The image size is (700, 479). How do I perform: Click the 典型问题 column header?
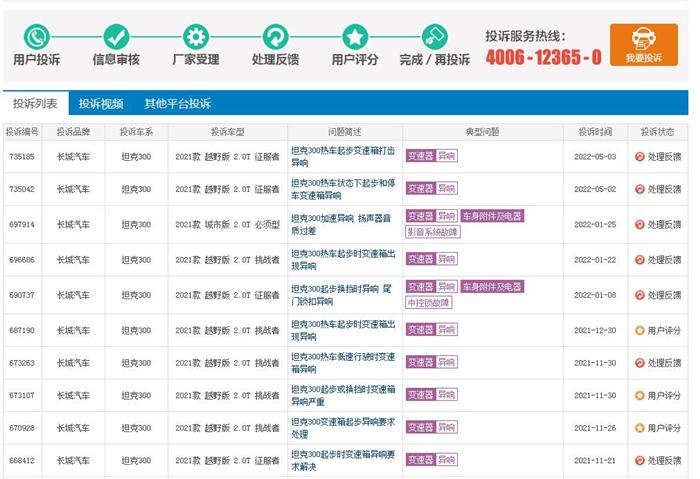pos(483,132)
